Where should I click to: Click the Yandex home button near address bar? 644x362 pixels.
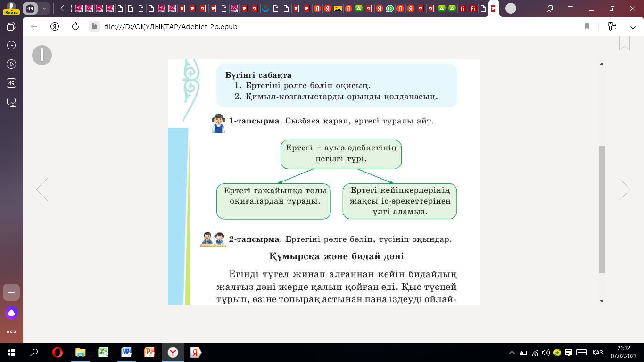click(55, 27)
